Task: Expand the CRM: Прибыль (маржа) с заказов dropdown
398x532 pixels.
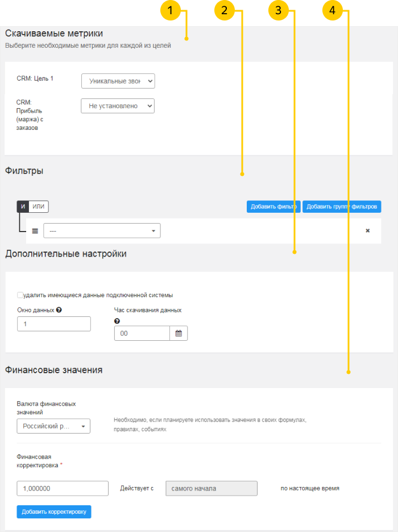Action: 118,106
